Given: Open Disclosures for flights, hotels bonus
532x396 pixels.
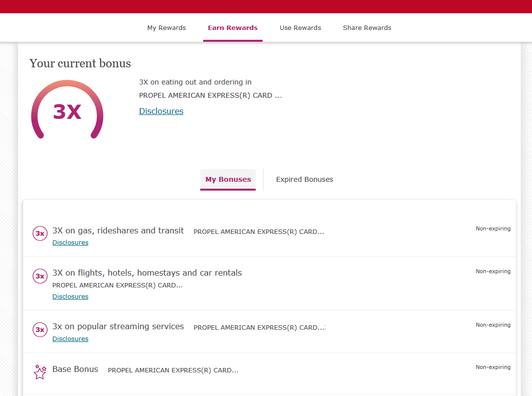Looking at the screenshot, I should 70,296.
